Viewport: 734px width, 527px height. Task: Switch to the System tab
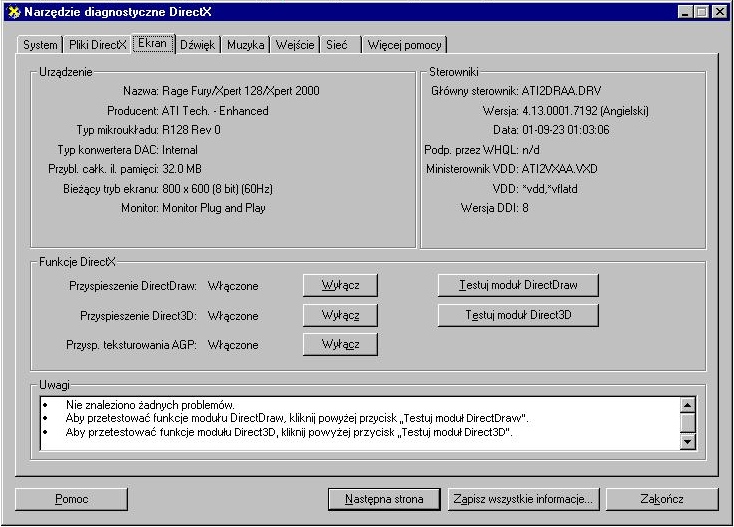(x=40, y=45)
